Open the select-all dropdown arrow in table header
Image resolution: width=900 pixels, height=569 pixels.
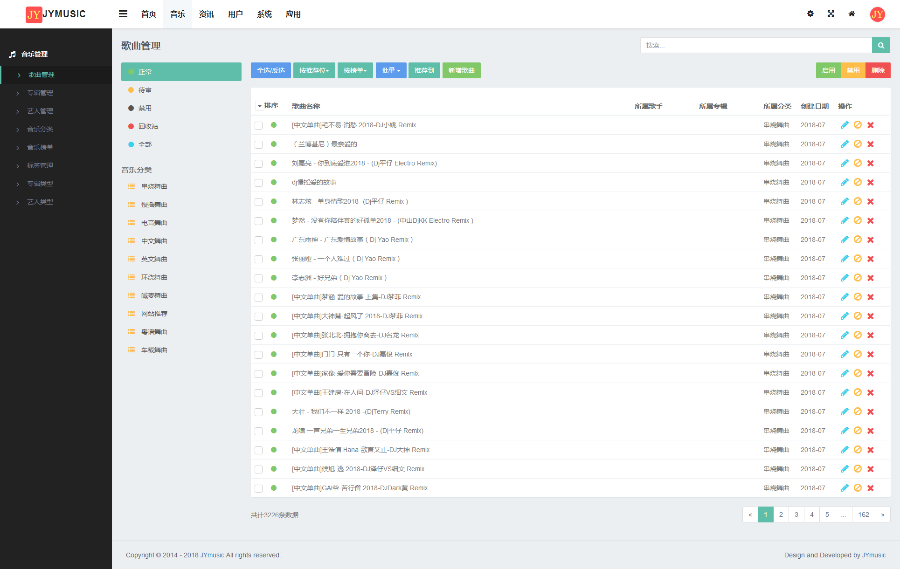tap(259, 106)
